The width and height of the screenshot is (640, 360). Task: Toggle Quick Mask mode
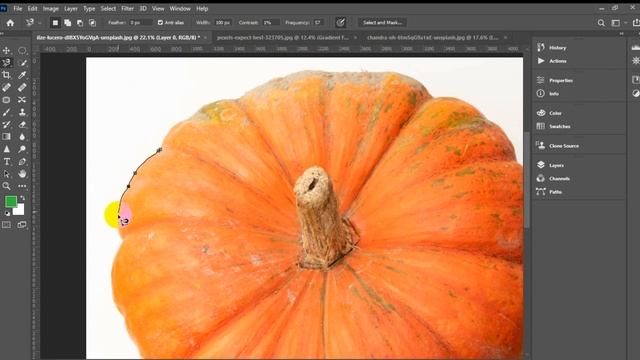(7, 224)
